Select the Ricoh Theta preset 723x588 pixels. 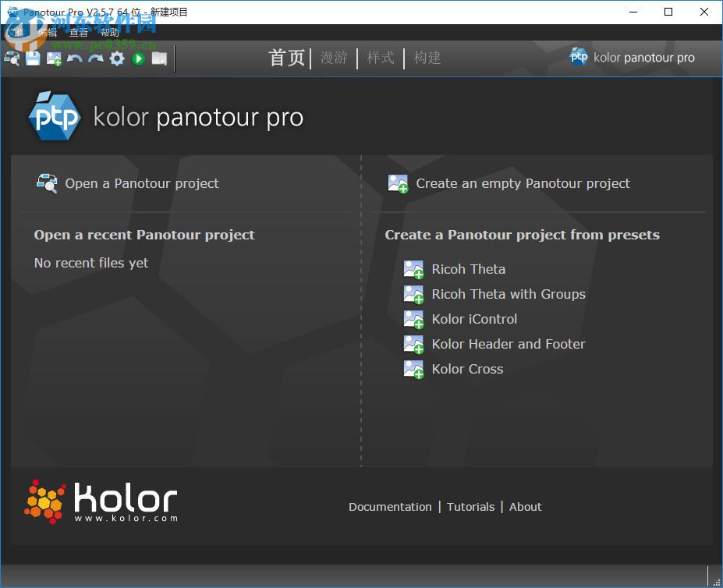click(x=468, y=269)
